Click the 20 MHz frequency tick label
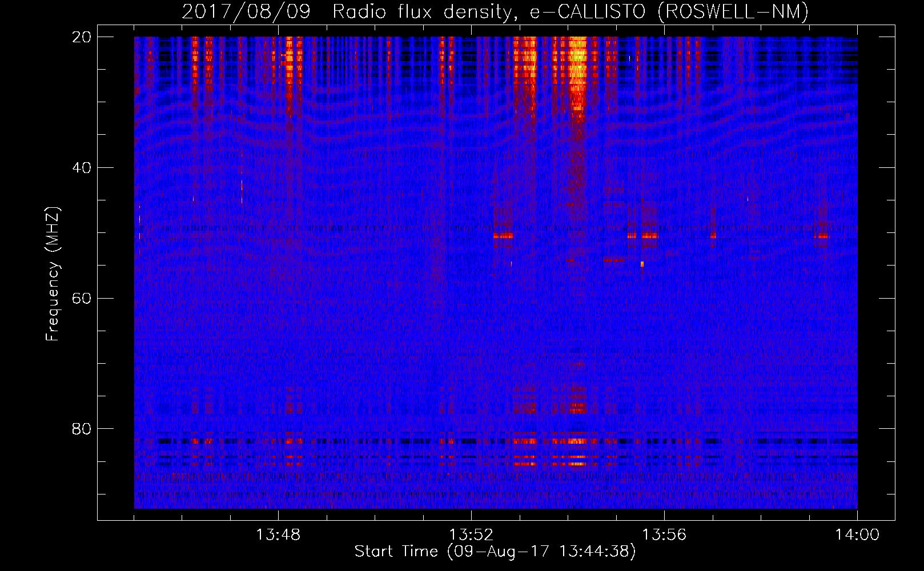 pos(82,37)
